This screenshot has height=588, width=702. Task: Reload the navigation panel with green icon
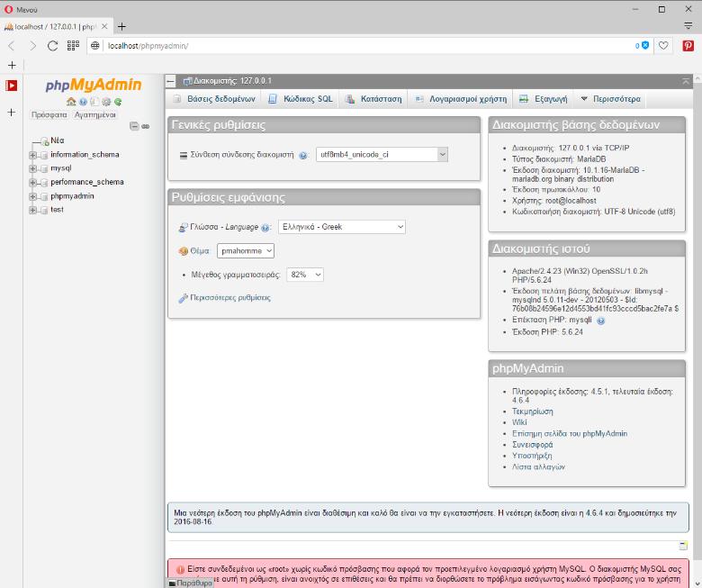[x=118, y=102]
